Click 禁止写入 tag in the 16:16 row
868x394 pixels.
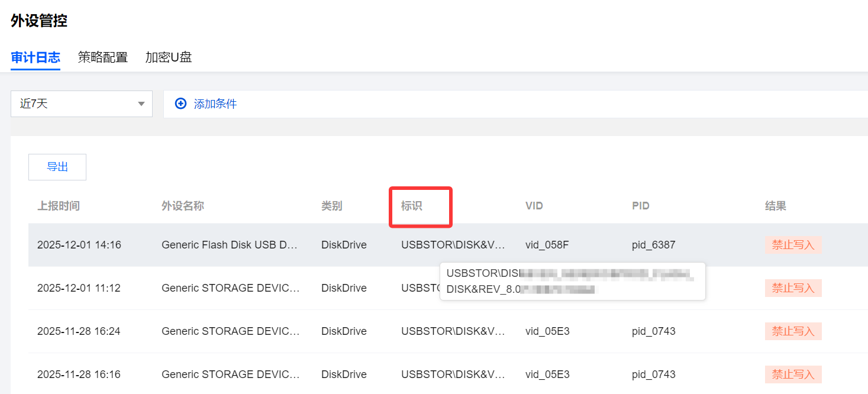[793, 374]
